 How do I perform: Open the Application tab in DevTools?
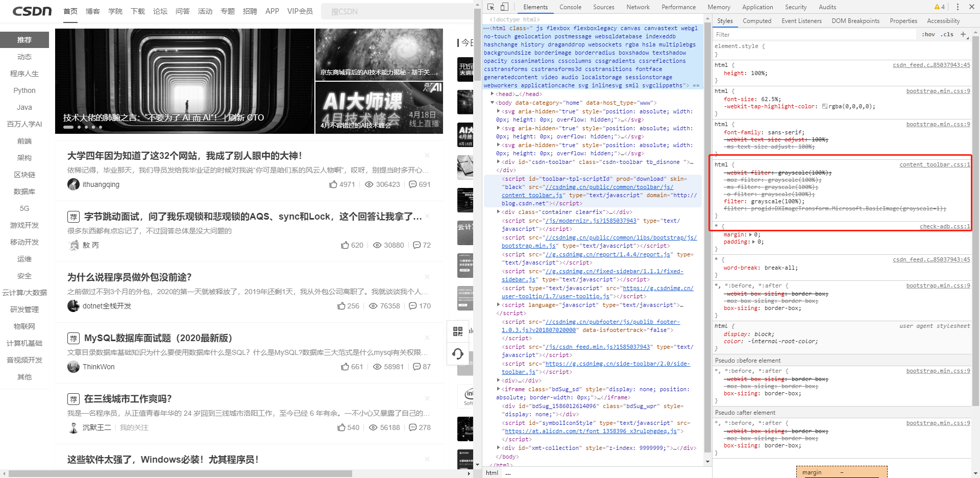coord(757,7)
